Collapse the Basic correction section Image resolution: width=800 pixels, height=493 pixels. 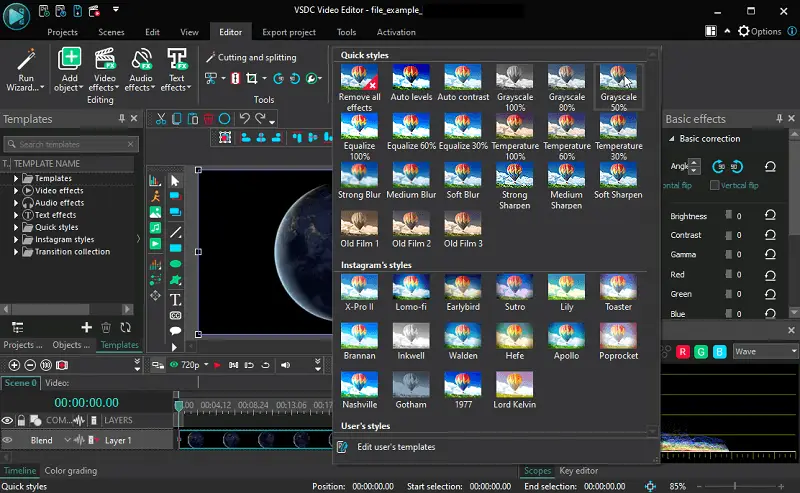(672, 138)
